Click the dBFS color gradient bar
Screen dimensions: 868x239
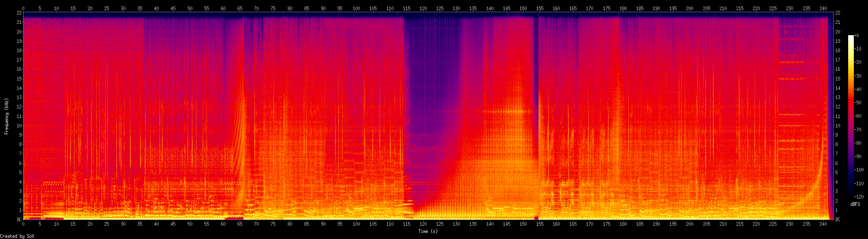coord(851,116)
